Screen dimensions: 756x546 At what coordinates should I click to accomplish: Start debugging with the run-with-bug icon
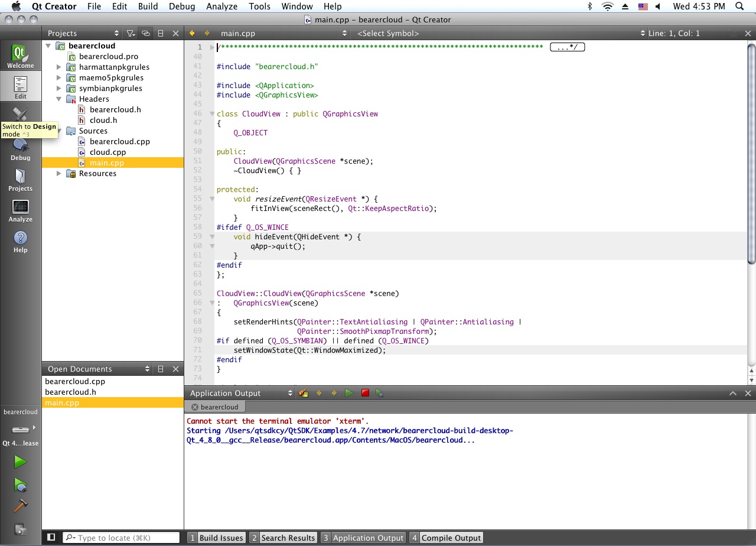coord(21,485)
